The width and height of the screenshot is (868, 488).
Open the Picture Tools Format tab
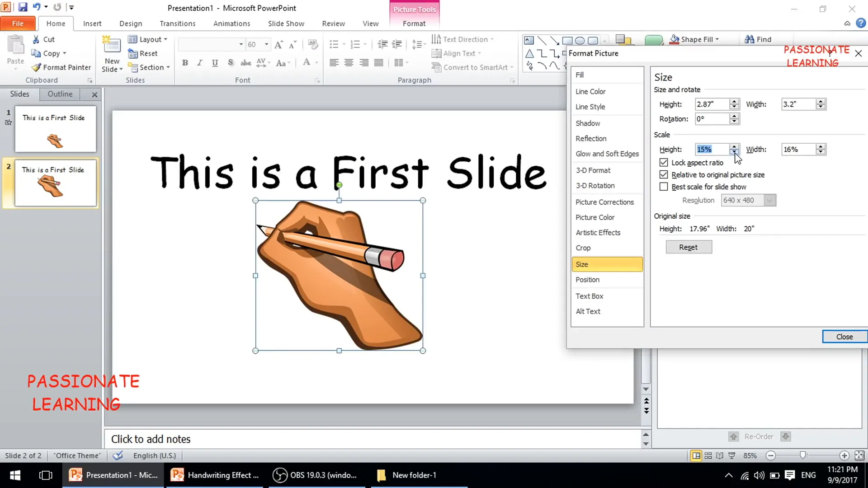point(414,23)
